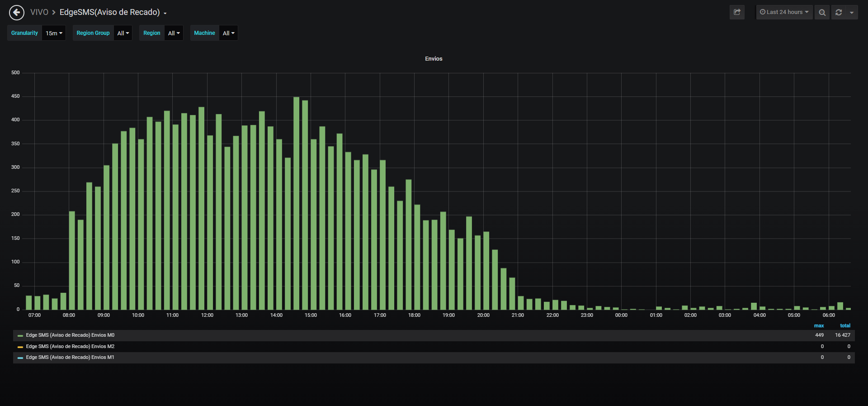Open the Granularity 15m dropdown
Image resolution: width=868 pixels, height=406 pixels.
[x=54, y=33]
